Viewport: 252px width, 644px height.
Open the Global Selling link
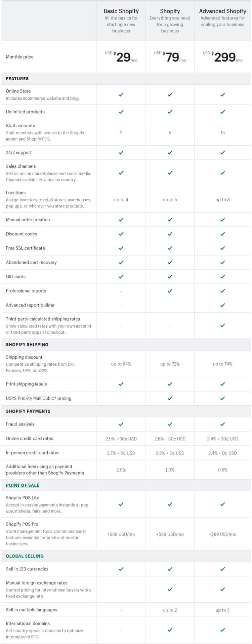25,556
